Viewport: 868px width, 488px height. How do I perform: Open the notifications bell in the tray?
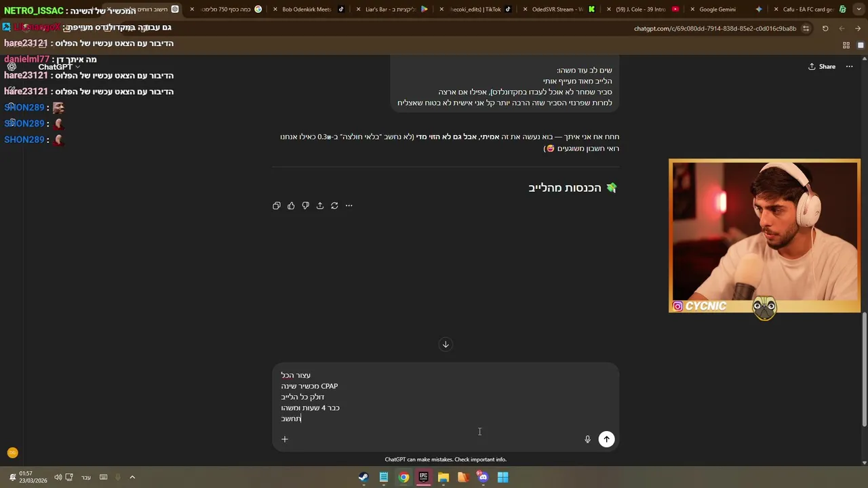13,477
